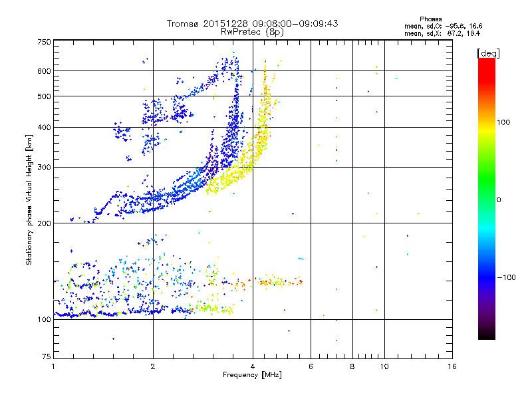Select the '0' label on the color bar
Viewport: 532px width, 399px height.
499,200
